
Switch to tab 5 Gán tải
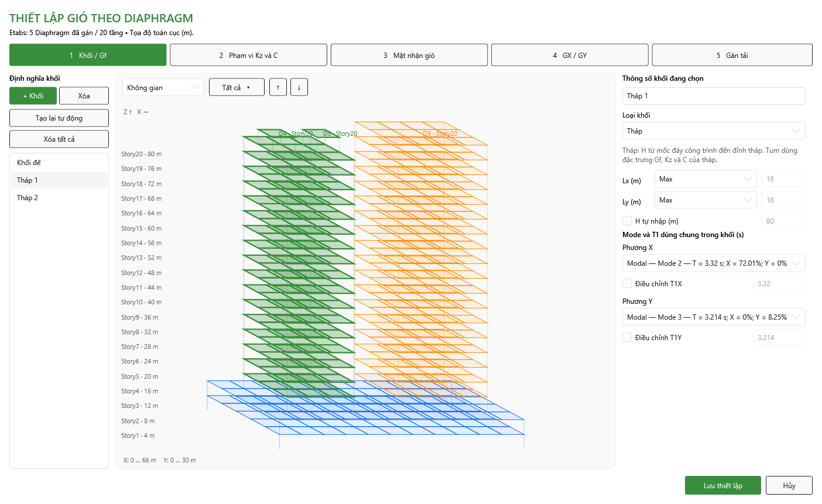(x=732, y=55)
